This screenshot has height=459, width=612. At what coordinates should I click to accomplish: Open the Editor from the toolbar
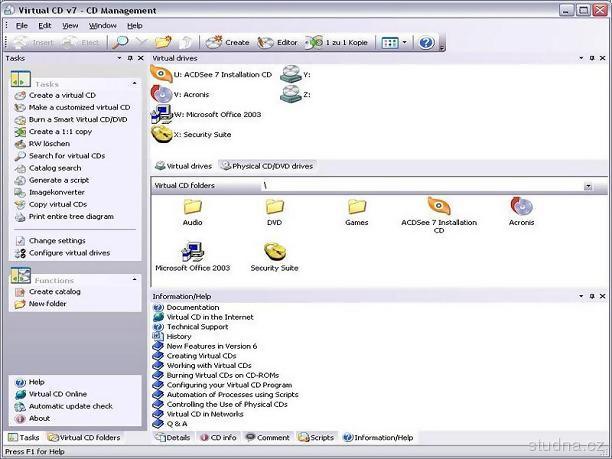[x=278, y=43]
